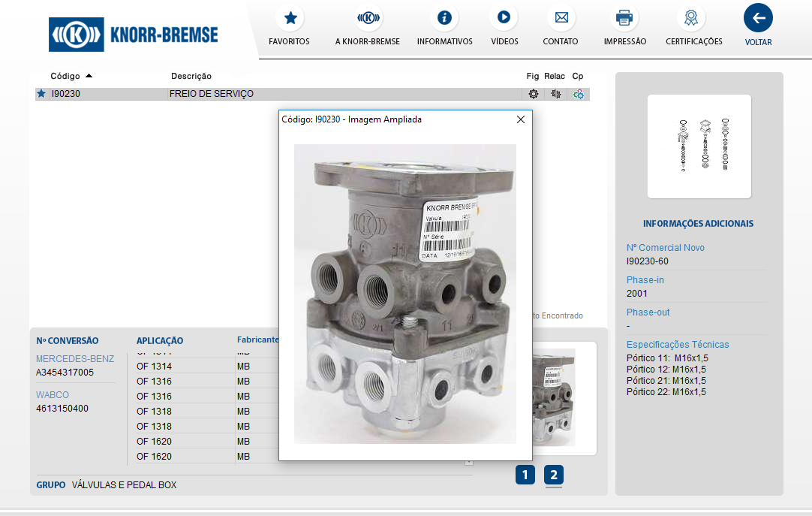The width and height of the screenshot is (812, 516).
Task: Click the Cp components icon
Action: click(x=578, y=94)
